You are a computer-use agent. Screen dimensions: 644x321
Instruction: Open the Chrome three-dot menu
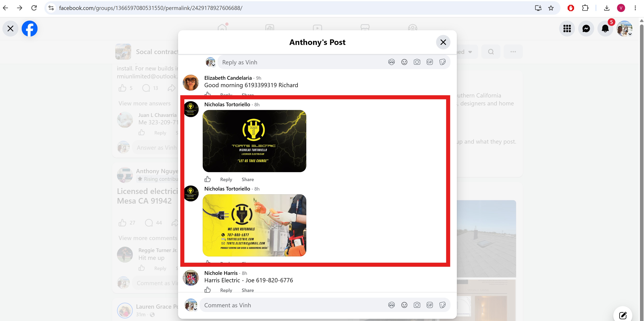tap(635, 8)
